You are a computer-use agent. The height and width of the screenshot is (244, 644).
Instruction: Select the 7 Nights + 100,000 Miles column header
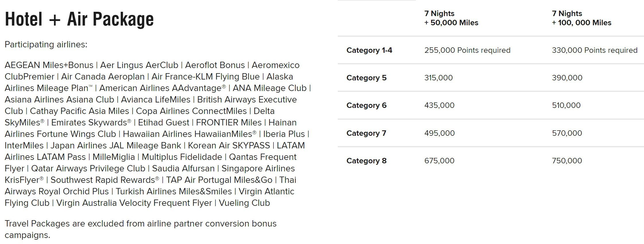(581, 18)
